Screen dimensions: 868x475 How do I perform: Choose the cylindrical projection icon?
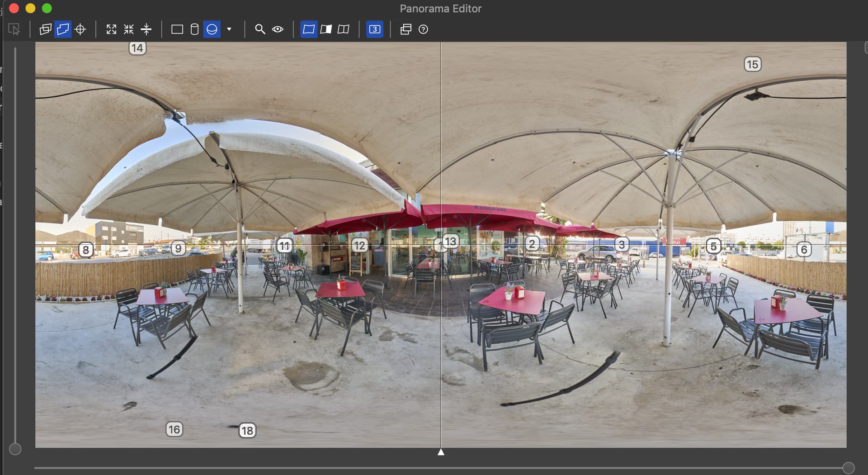click(194, 29)
